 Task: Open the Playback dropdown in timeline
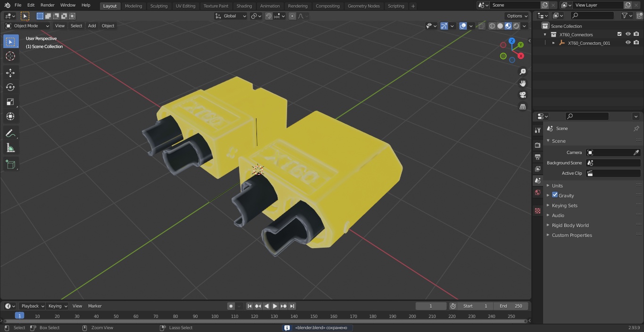32,306
